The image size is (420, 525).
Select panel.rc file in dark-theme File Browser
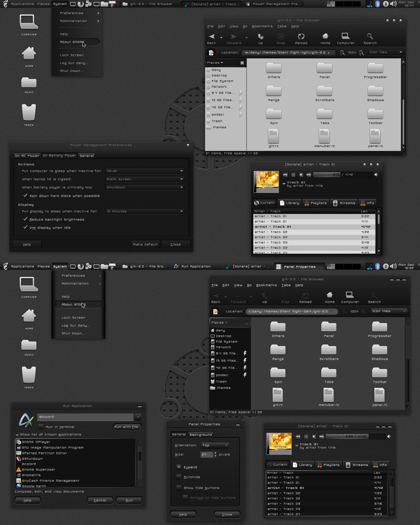tap(380, 397)
